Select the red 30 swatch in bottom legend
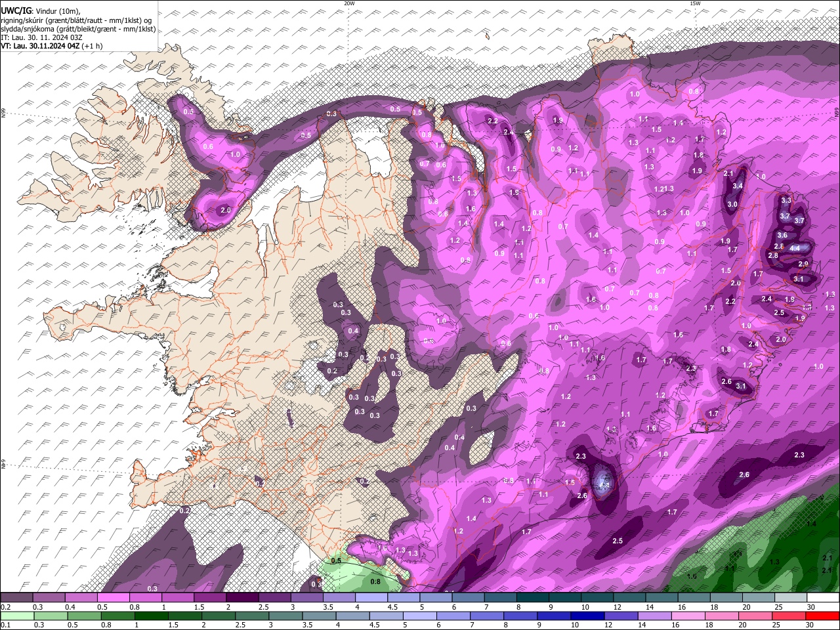The image size is (840, 630). tap(823, 616)
